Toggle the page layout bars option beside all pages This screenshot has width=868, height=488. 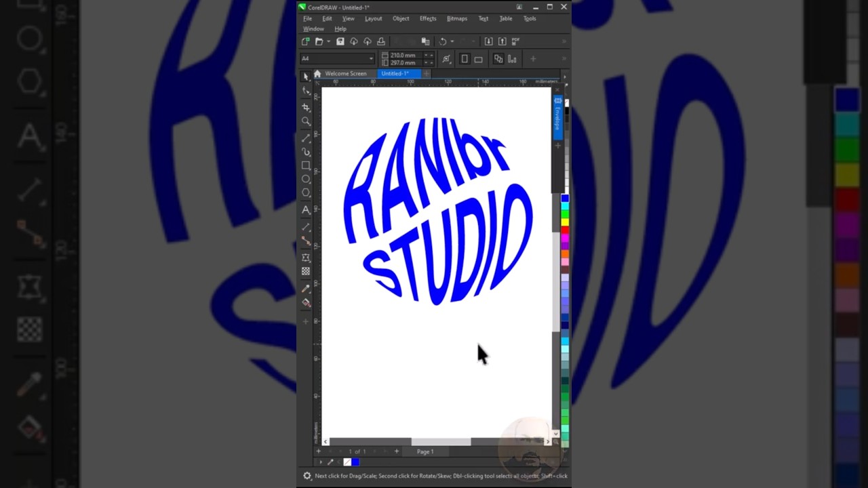click(x=512, y=59)
